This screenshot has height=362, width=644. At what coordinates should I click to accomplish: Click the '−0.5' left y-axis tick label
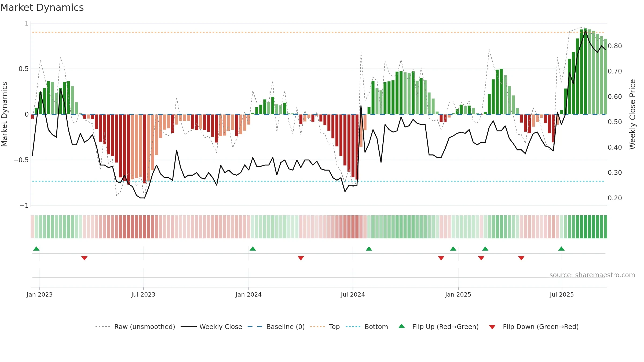click(x=21, y=160)
